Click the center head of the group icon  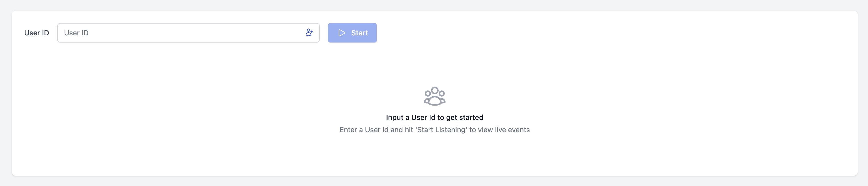435,90
